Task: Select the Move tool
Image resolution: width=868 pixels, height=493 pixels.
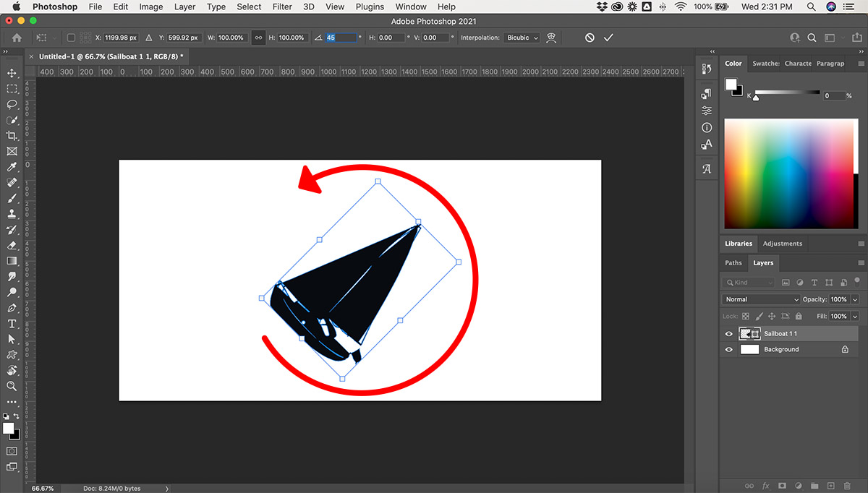Action: (12, 73)
